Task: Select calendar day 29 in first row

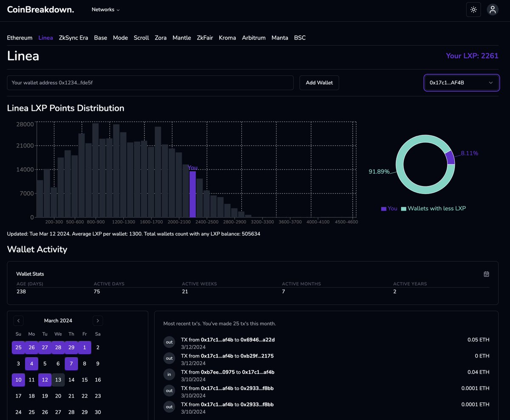Action: click(71, 347)
